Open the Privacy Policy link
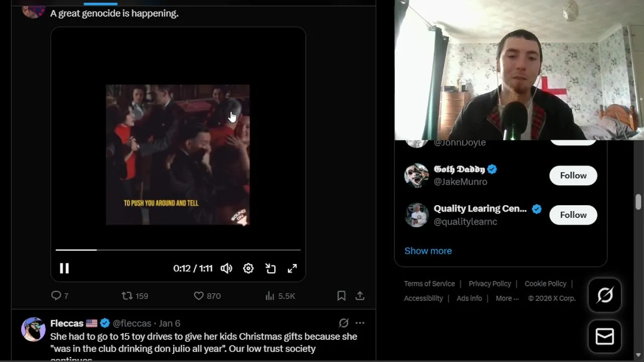This screenshot has height=362, width=644. click(x=490, y=284)
